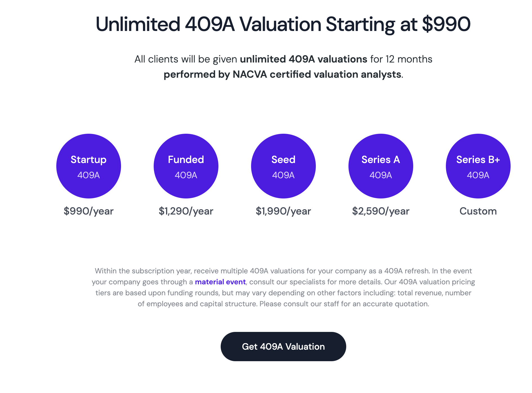The height and width of the screenshot is (393, 532).
Task: Choose the Seed 409A circle
Action: pos(283,166)
